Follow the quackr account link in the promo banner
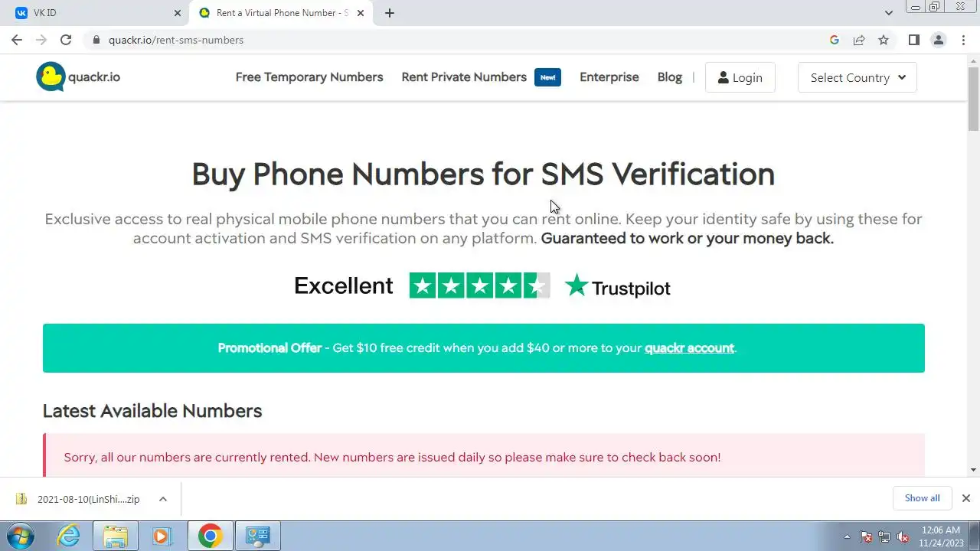Viewport: 980px width, 551px height. [x=689, y=347]
